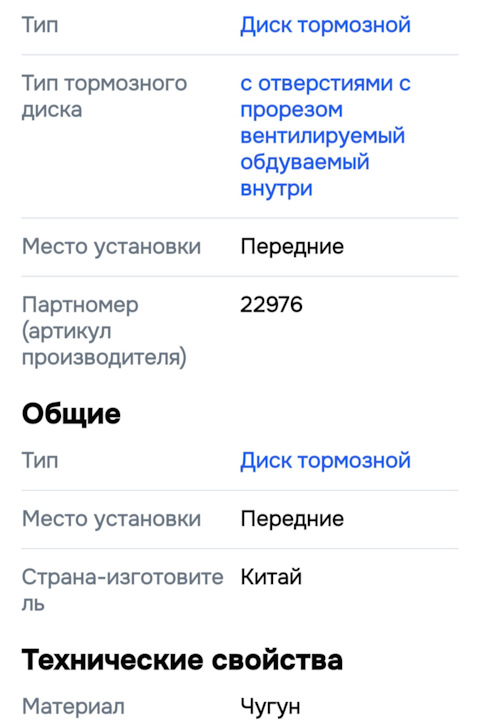Click the 'Общие' section heading

(71, 413)
